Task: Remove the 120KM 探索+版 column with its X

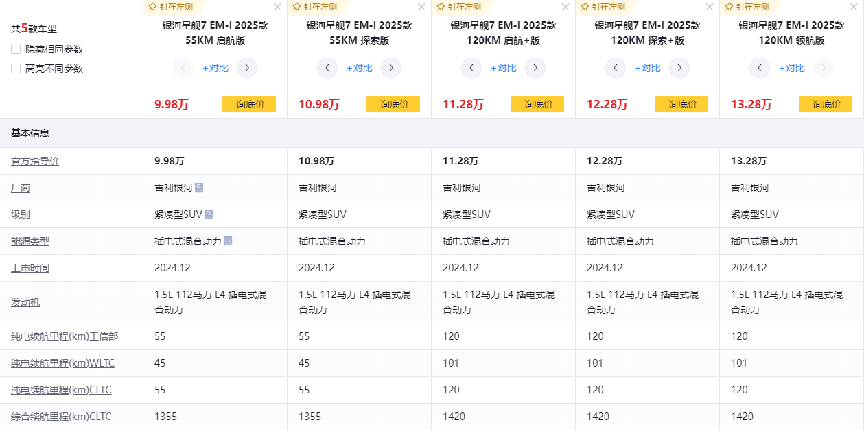Action: (710, 7)
